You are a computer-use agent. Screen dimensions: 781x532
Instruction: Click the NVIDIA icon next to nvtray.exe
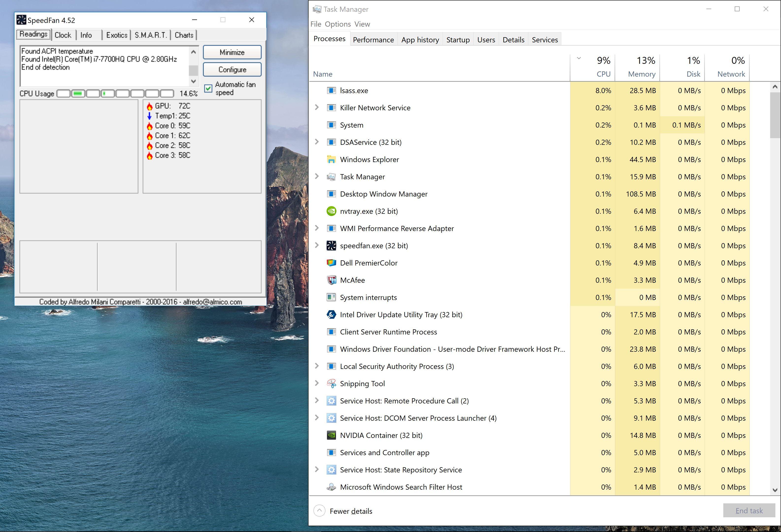pyautogui.click(x=331, y=211)
